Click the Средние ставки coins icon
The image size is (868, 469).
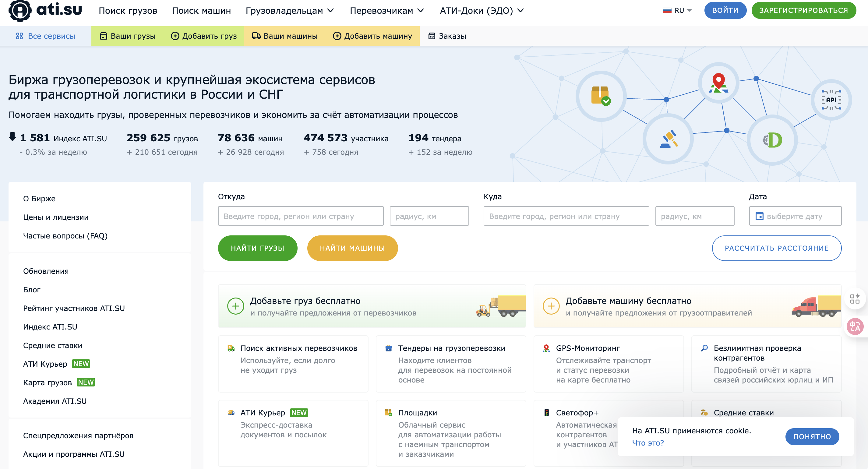pos(704,412)
